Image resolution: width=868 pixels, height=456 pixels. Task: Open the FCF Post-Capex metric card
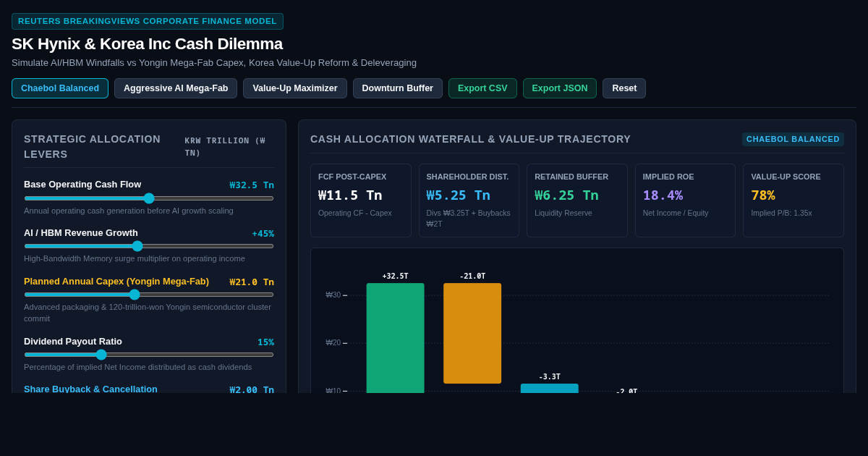pyautogui.click(x=361, y=200)
